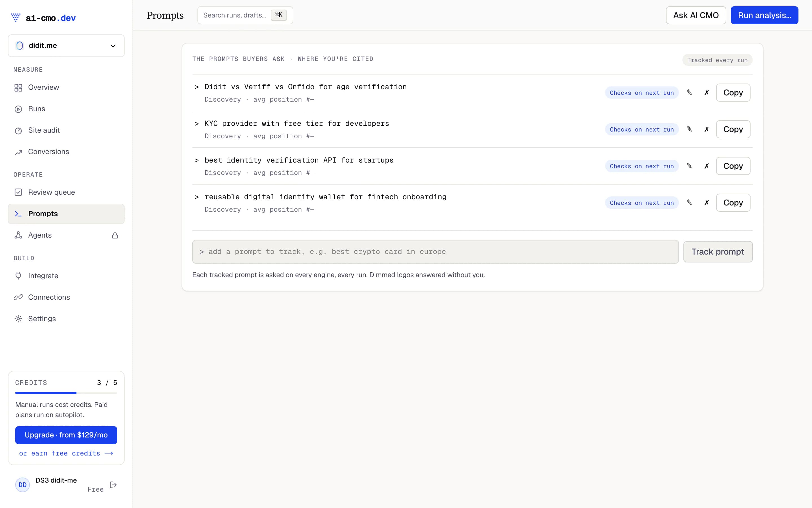Expand reusable digital identity wallet prompt

tap(197, 197)
